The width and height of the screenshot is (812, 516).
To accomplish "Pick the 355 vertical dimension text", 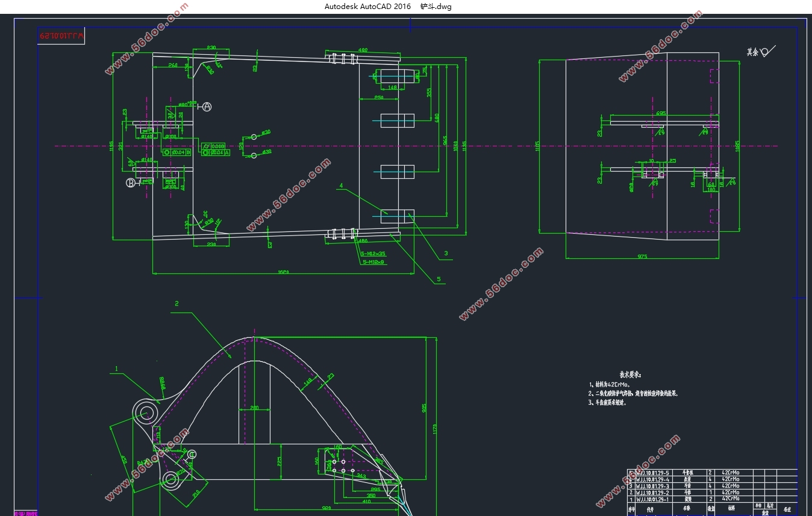I will [x=429, y=93].
